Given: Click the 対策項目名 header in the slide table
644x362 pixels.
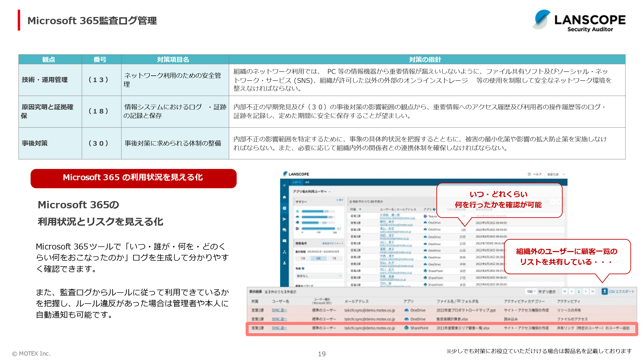Looking at the screenshot, I should click(175, 59).
